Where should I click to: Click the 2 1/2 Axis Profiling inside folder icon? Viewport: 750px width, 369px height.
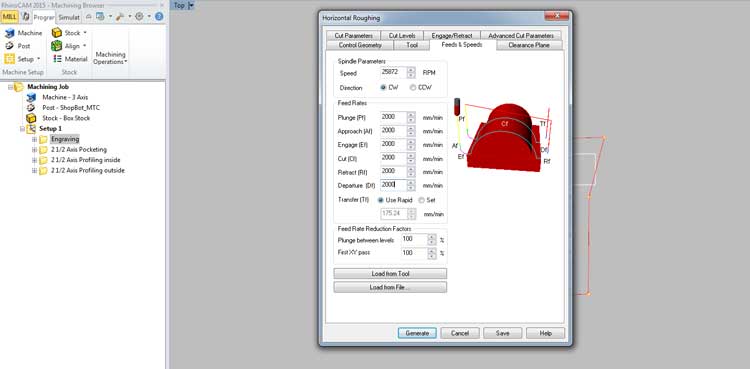(43, 160)
